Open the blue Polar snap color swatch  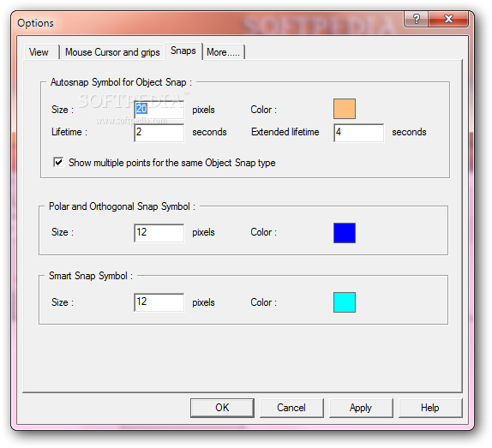click(x=345, y=233)
